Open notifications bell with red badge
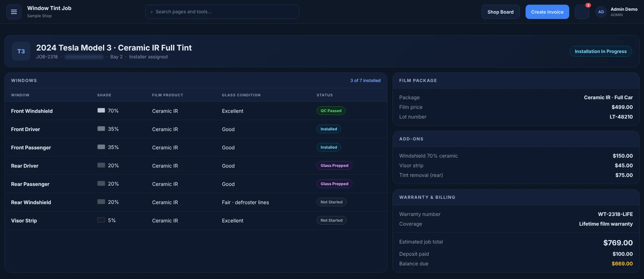 pos(582,12)
